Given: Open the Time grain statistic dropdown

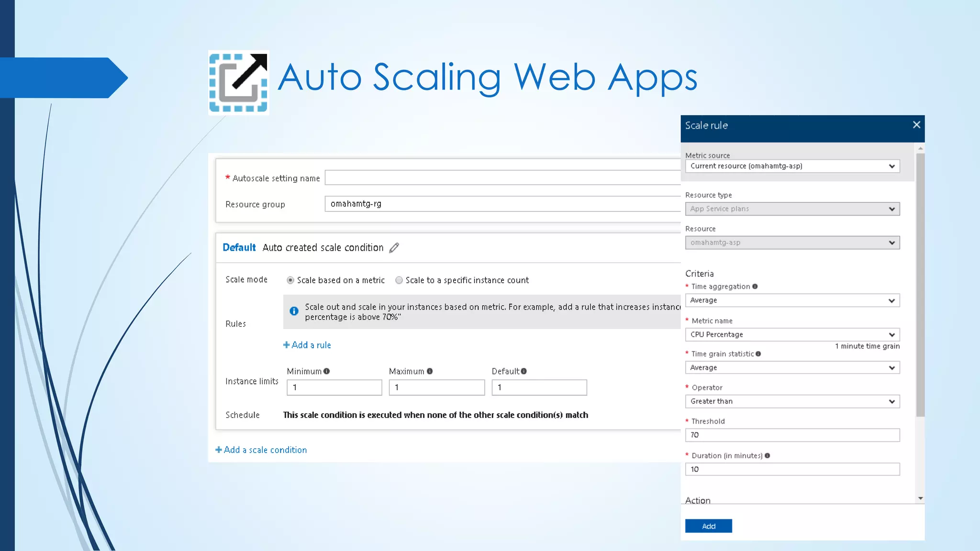Looking at the screenshot, I should (792, 368).
